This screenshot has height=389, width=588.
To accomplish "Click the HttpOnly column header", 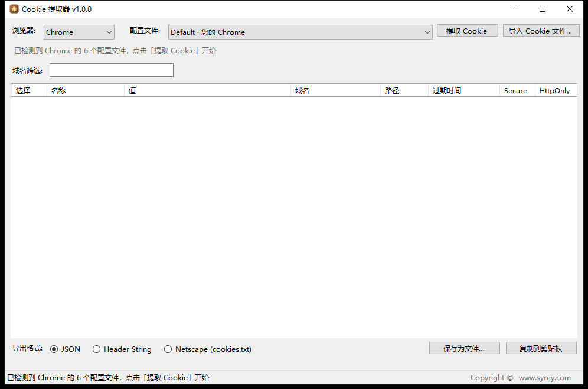I will (x=556, y=90).
